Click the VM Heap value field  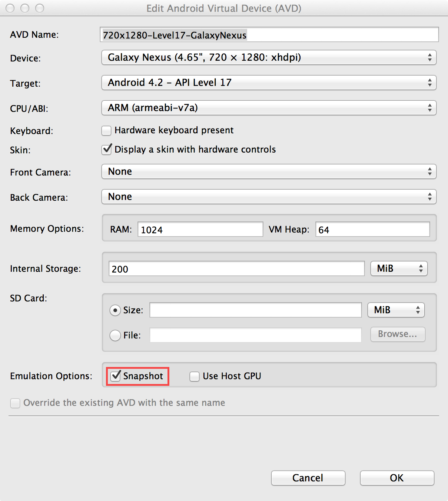pyautogui.click(x=373, y=229)
